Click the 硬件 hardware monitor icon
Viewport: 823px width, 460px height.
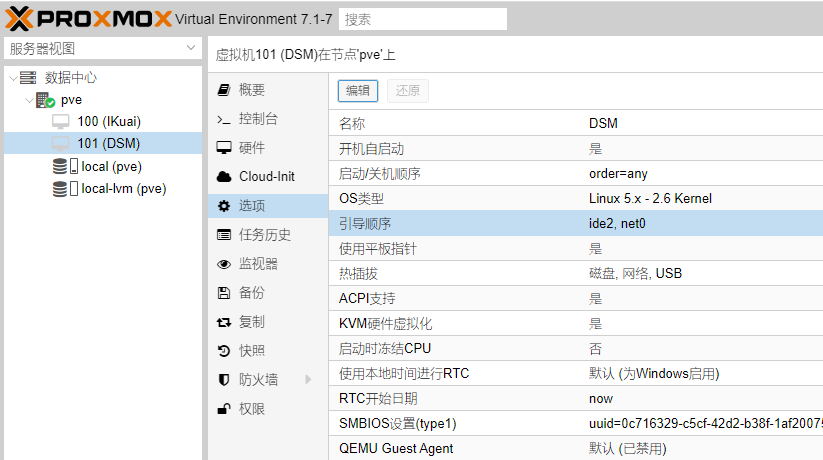tap(224, 148)
